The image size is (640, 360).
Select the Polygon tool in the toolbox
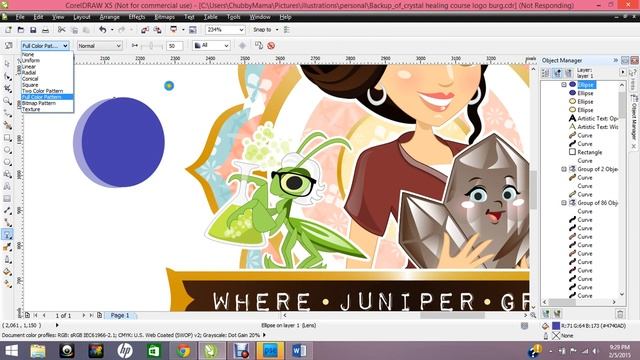click(x=7, y=162)
